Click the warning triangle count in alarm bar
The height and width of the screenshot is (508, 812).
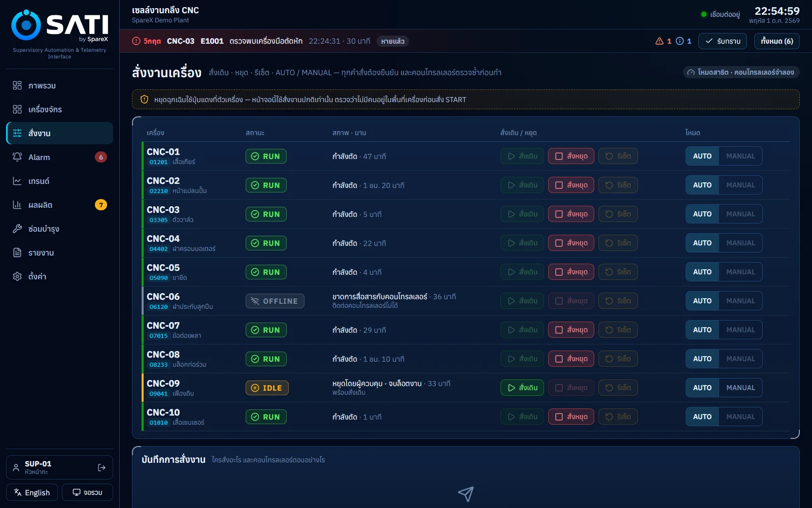click(663, 41)
